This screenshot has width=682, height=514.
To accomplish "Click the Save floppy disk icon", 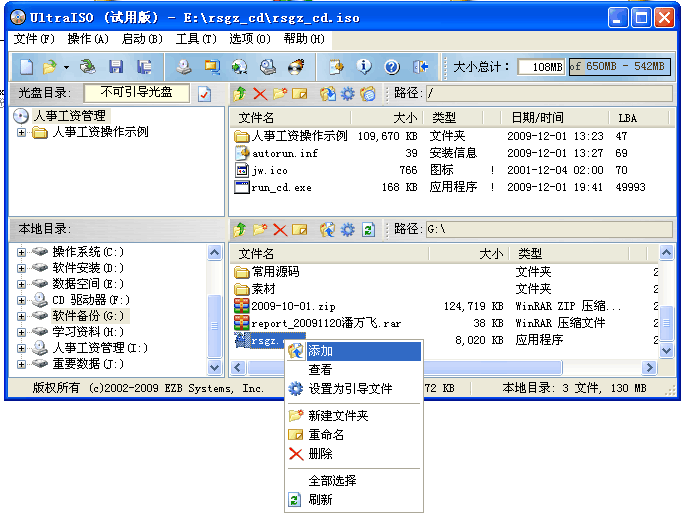I will 116,67.
